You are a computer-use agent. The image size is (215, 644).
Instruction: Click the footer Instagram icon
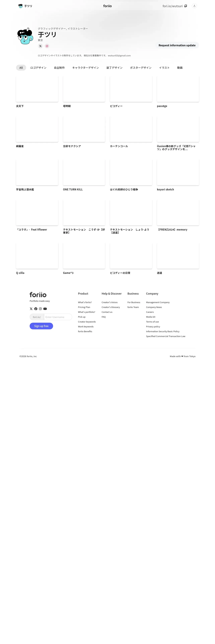(40, 309)
